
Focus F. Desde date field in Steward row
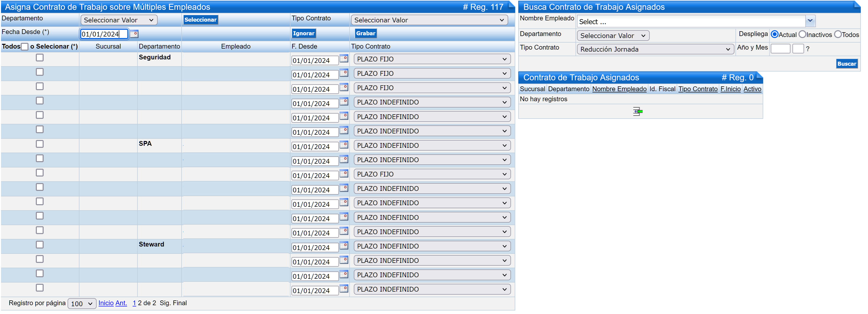point(315,248)
